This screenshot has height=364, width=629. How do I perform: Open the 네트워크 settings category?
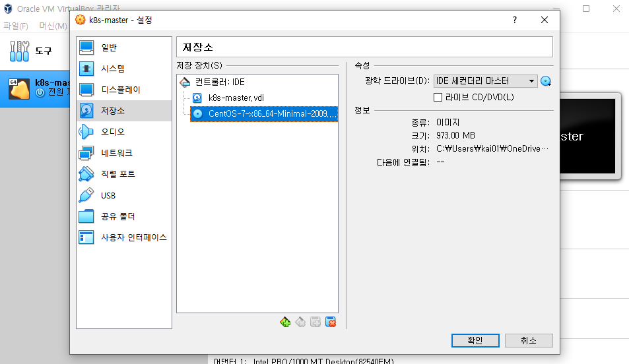(124, 153)
